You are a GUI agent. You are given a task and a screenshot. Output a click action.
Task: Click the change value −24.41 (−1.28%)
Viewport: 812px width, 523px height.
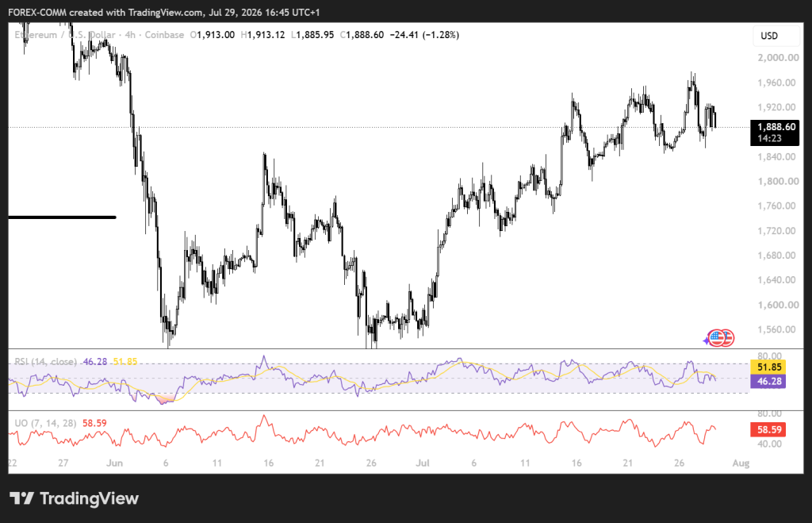pyautogui.click(x=424, y=35)
